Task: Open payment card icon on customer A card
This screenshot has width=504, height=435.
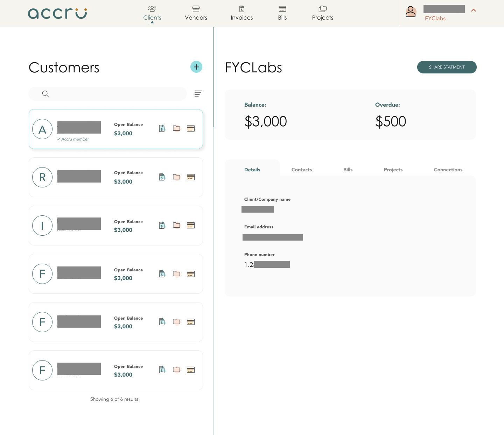Action: (191, 128)
